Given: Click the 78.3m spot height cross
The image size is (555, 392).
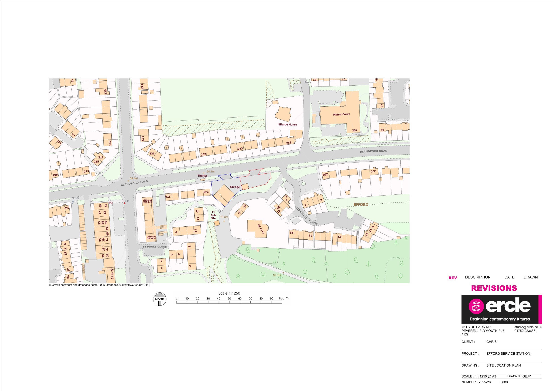Looking at the screenshot, I should [224, 221].
